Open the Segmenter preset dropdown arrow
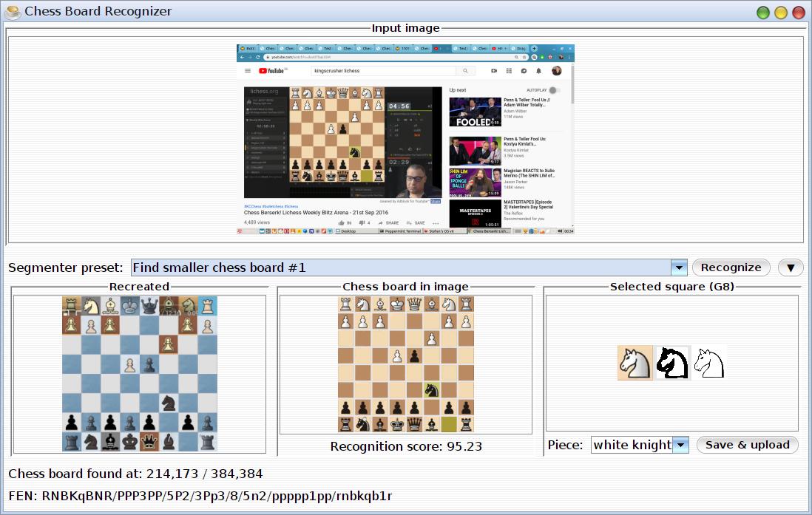This screenshot has height=515, width=812. pos(678,267)
